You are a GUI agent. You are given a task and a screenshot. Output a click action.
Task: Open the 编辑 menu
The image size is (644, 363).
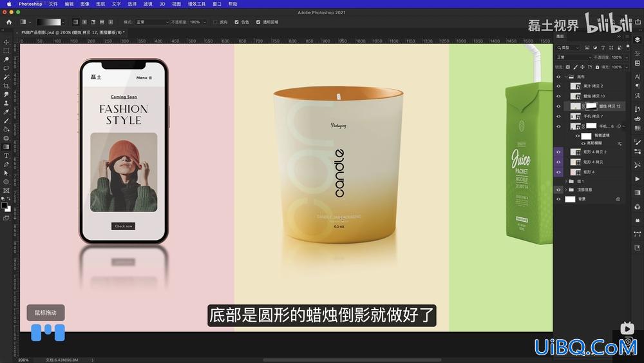coord(69,4)
